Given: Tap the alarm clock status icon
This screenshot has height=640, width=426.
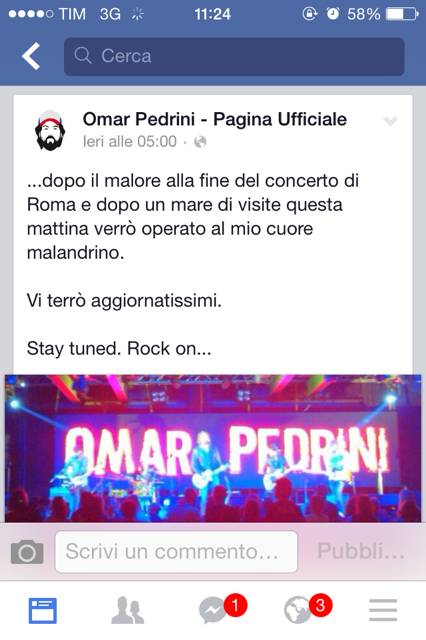Looking at the screenshot, I should 333,14.
